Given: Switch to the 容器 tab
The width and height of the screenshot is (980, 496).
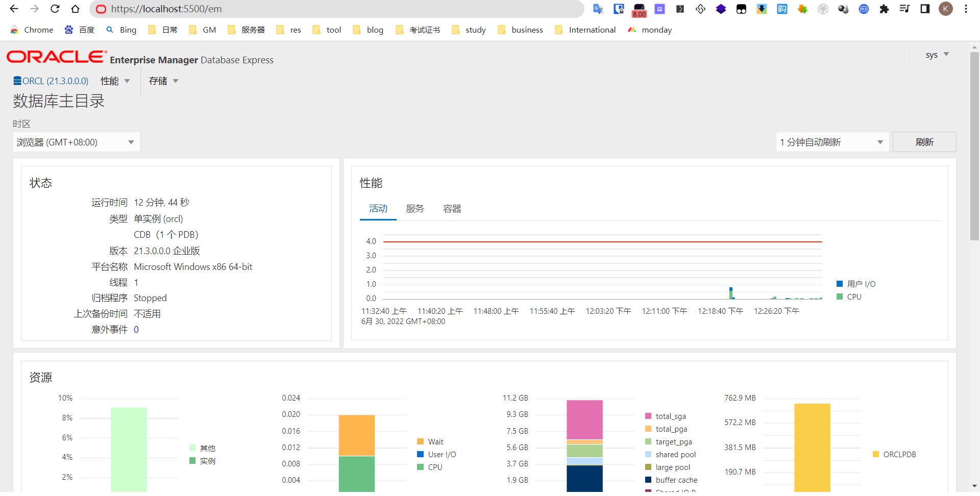Looking at the screenshot, I should [x=452, y=209].
